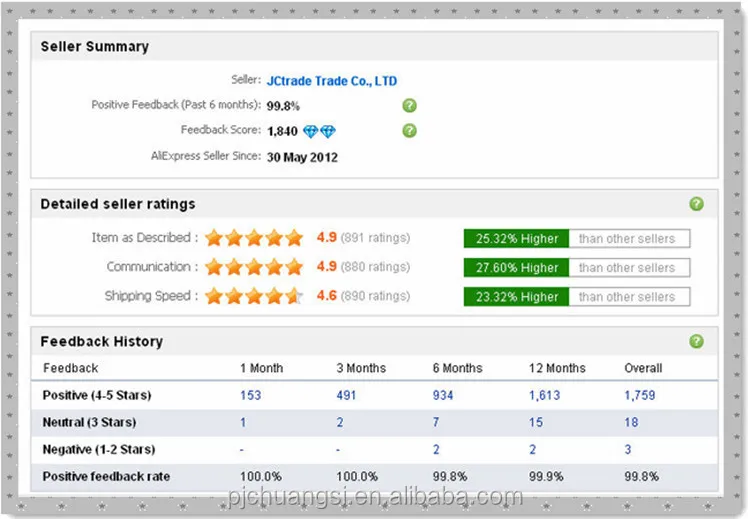Open the 1,613 positive feedback for 12 Months
This screenshot has height=519, width=748.
(544, 395)
